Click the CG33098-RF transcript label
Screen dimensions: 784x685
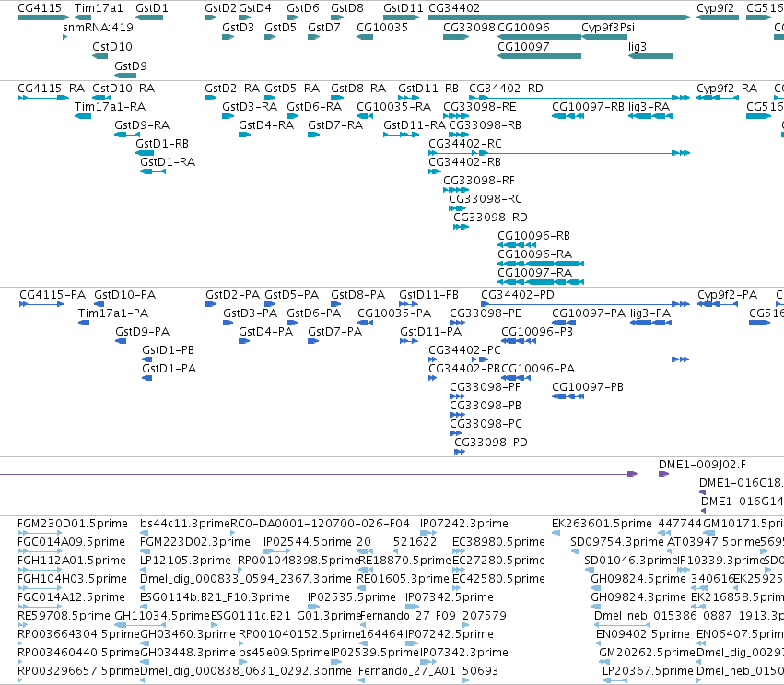coord(479,181)
